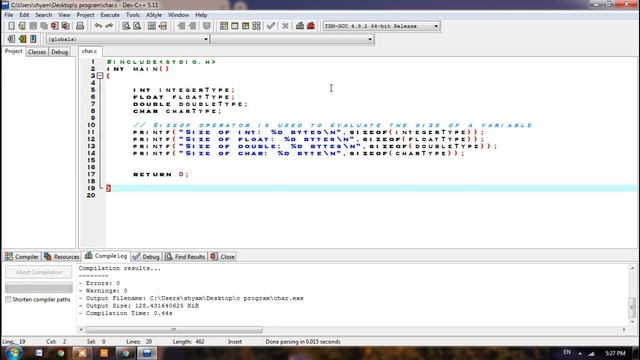Image resolution: width=640 pixels, height=360 pixels.
Task: Go to bookmarks using the blue toolbar icon
Action: (33, 39)
